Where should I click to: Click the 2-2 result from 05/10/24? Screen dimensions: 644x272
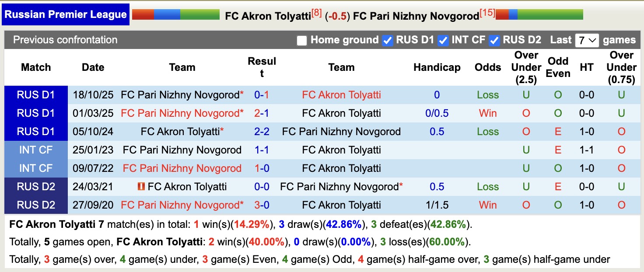coord(262,131)
